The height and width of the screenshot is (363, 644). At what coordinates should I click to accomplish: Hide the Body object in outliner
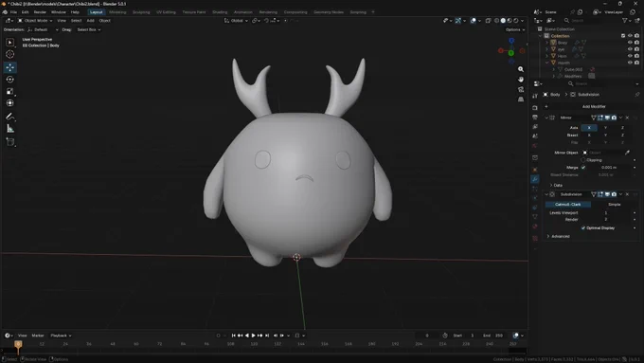[630, 43]
